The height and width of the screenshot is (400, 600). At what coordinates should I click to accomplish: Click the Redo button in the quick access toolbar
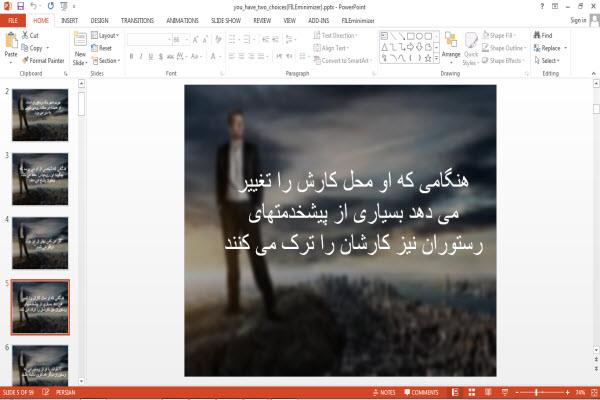pos(51,6)
